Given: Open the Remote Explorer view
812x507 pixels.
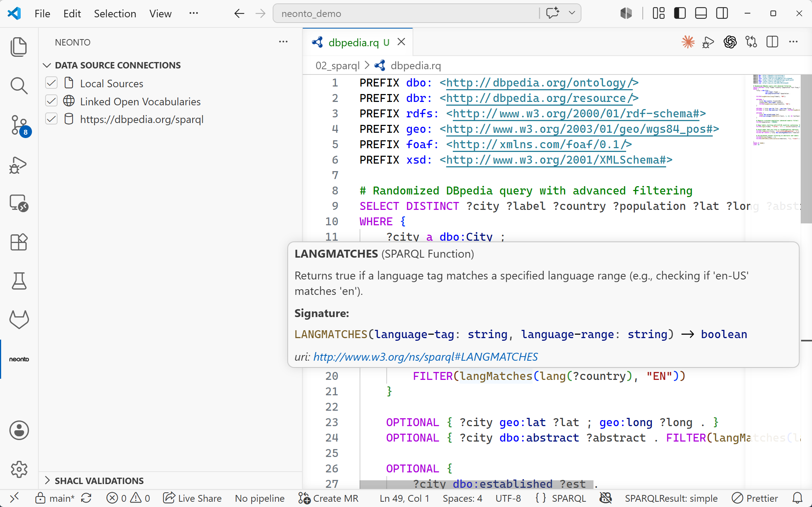Looking at the screenshot, I should click(x=19, y=203).
